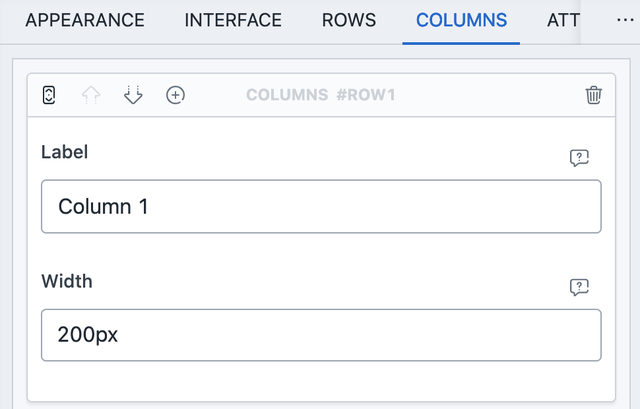Focus the Label input containing Column 1
Viewport: 640px width, 409px height.
321,207
